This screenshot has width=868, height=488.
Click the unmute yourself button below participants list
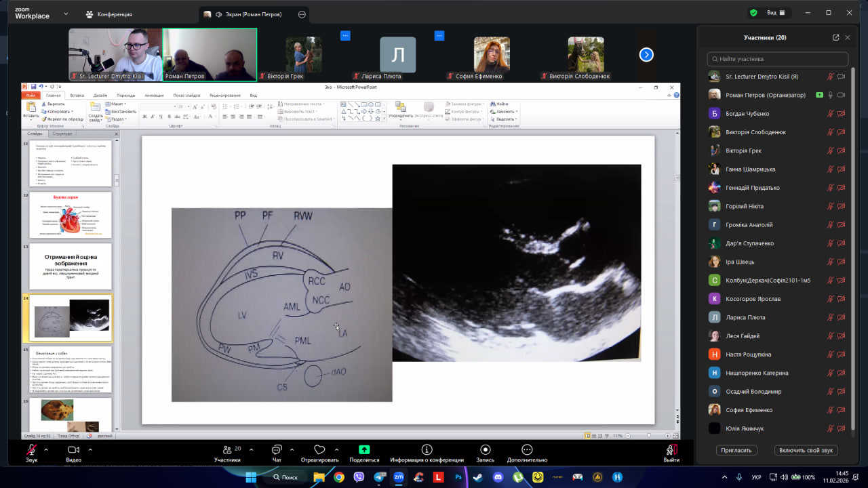806,450
